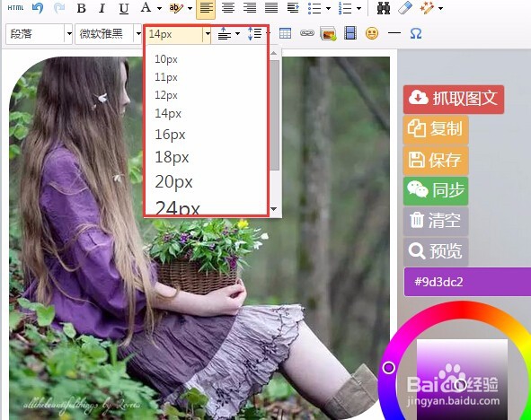Undo the last edit
The height and width of the screenshot is (420, 531).
(38, 8)
